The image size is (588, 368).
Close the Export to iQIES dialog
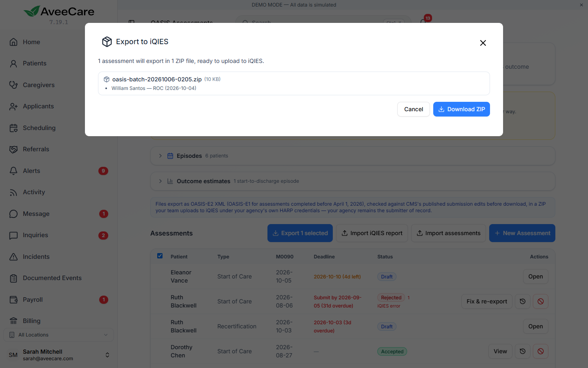click(x=483, y=43)
